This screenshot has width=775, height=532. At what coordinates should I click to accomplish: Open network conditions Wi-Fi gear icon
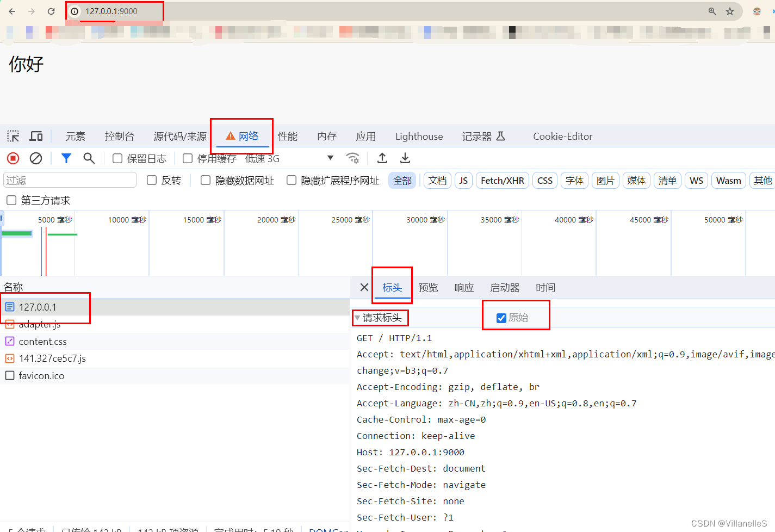point(353,158)
